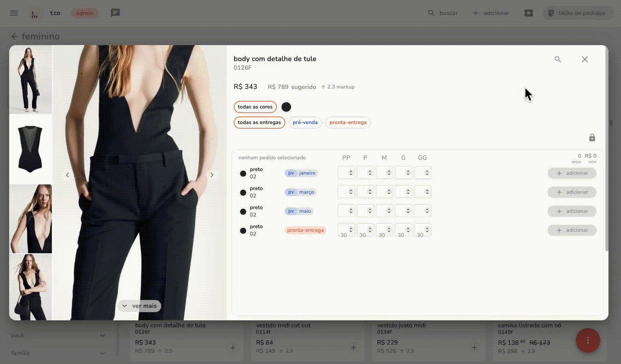This screenshot has height=364, width=621.
Task: Select the flat body product thumbnail
Action: point(30,149)
